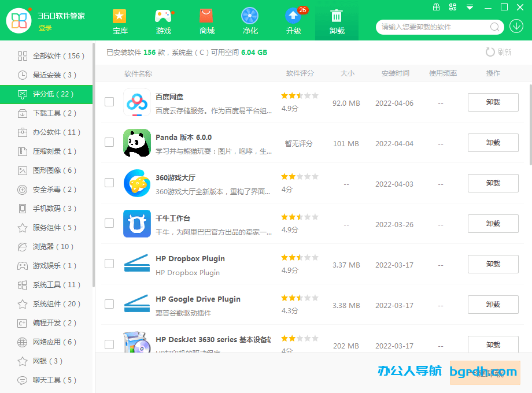Viewport: 532px width, 393px height.
Task: Open the 宝库 software library tab
Action: 120,22
